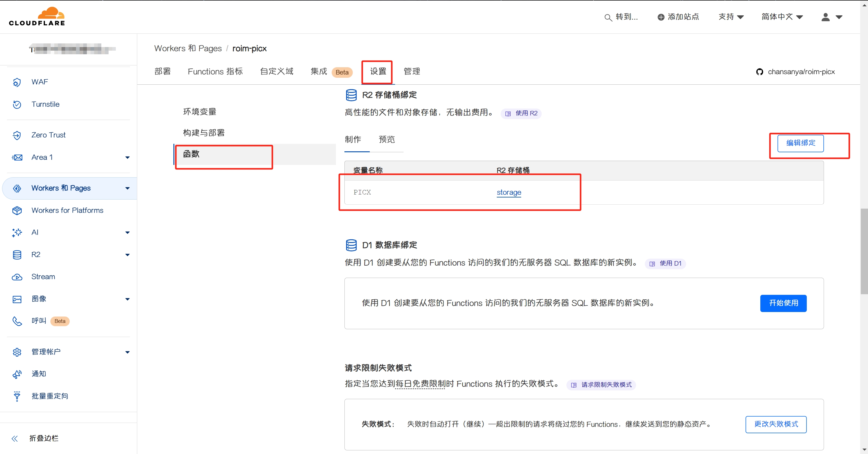Expand the 图像 submenu arrow
This screenshot has width=868, height=454.
[x=127, y=299]
